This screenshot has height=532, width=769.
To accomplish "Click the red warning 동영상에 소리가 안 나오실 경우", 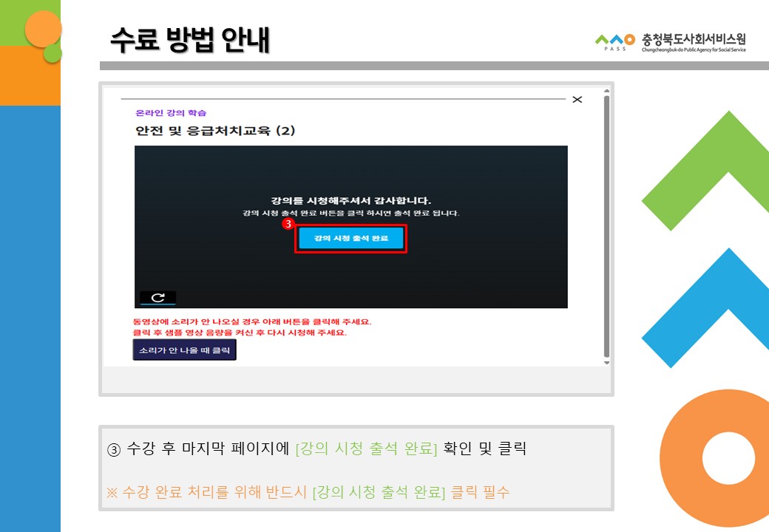I will point(252,322).
